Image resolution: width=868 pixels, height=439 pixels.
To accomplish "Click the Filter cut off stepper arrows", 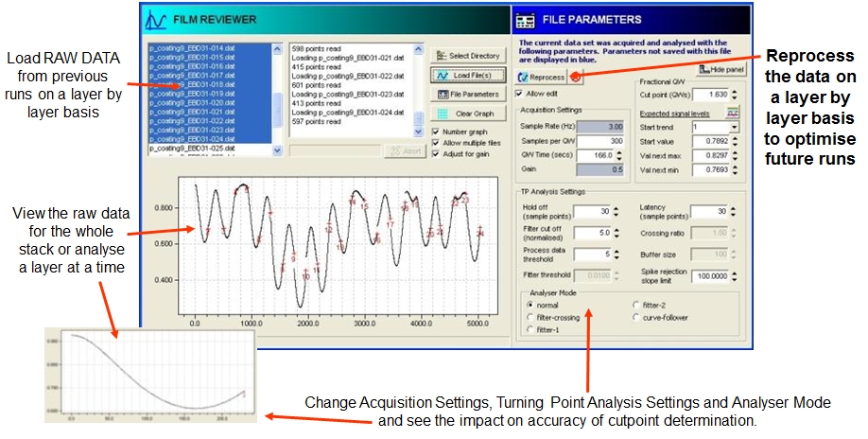I will tap(616, 233).
